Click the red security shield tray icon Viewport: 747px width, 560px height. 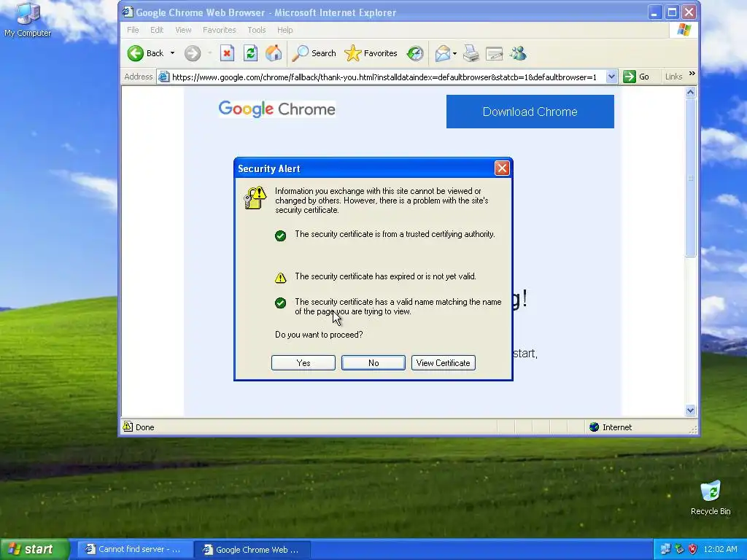[x=693, y=549]
